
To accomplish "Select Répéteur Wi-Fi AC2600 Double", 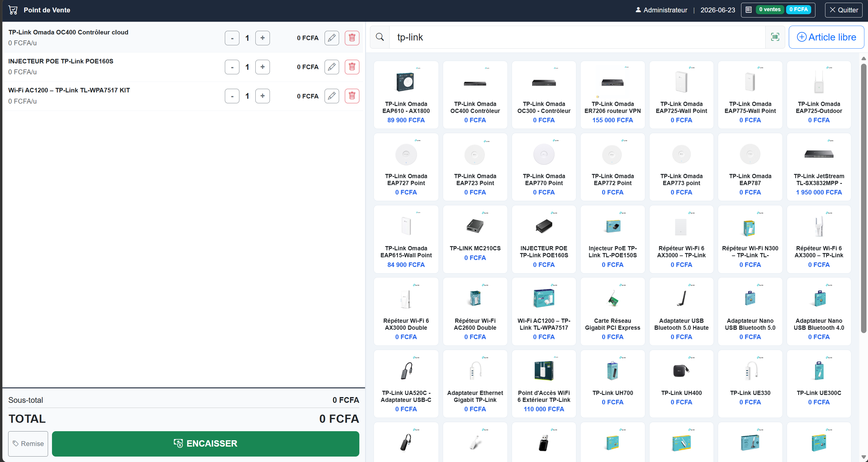I will tap(475, 312).
